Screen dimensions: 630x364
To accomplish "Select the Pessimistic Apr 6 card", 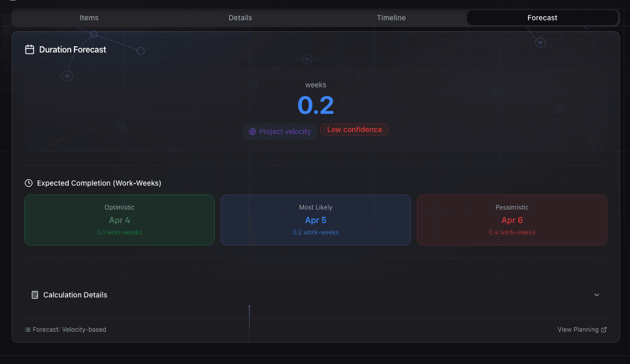I will pos(512,220).
